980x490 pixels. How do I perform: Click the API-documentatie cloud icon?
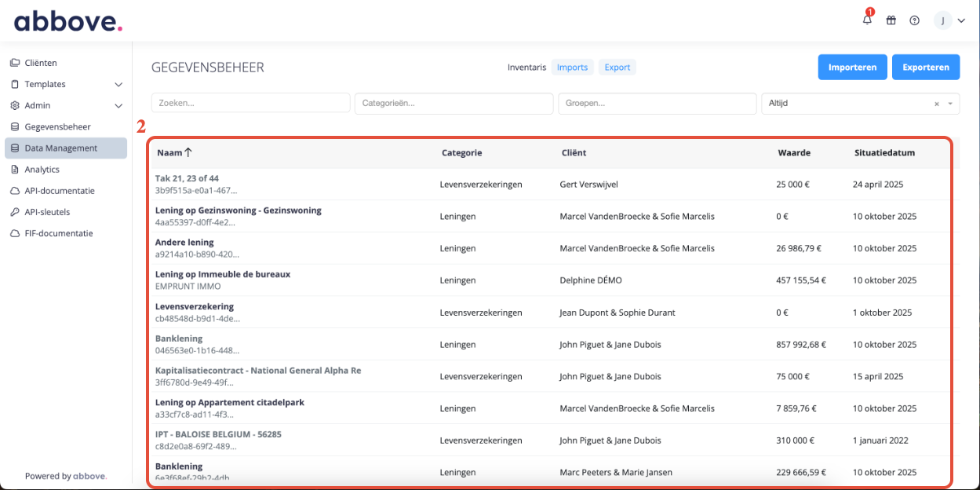pos(15,190)
